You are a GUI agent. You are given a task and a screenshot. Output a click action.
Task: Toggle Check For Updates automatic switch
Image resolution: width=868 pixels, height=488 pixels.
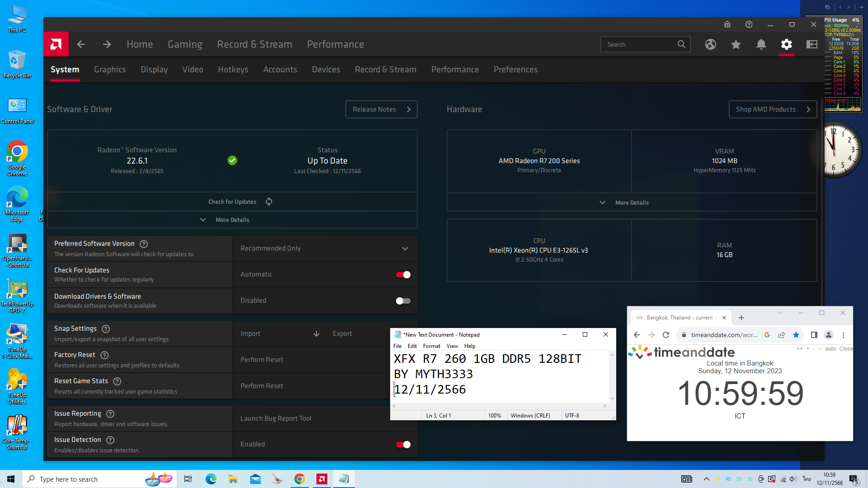tap(403, 275)
